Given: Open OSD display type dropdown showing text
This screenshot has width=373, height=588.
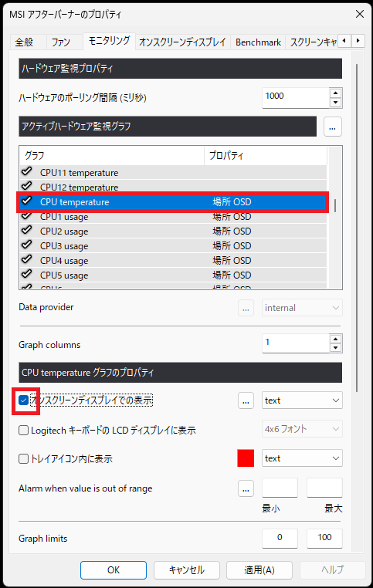Looking at the screenshot, I should coord(302,400).
